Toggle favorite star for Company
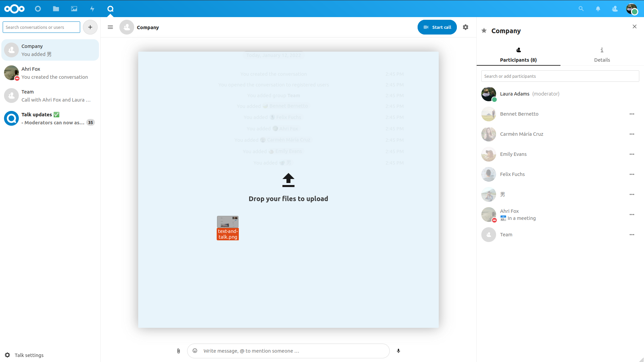The image size is (644, 362). 484,31
